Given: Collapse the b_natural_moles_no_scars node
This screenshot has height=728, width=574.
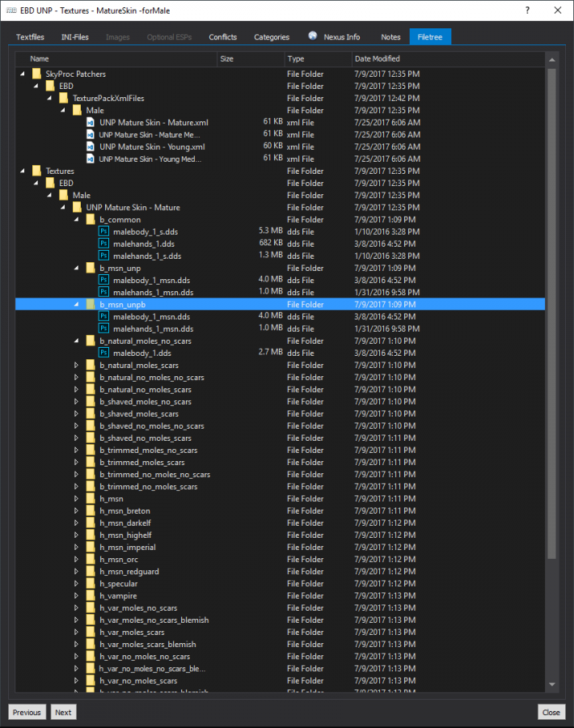Looking at the screenshot, I should point(76,341).
